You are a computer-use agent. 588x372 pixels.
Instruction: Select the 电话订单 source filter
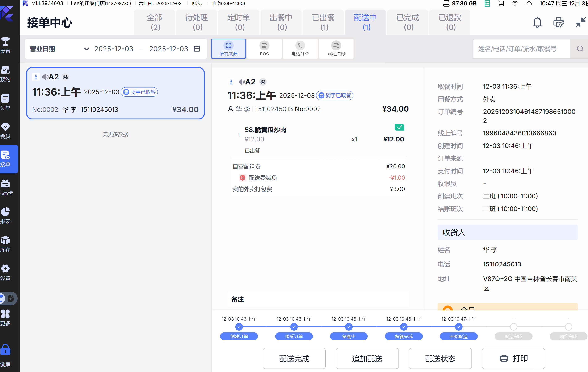coord(300,49)
